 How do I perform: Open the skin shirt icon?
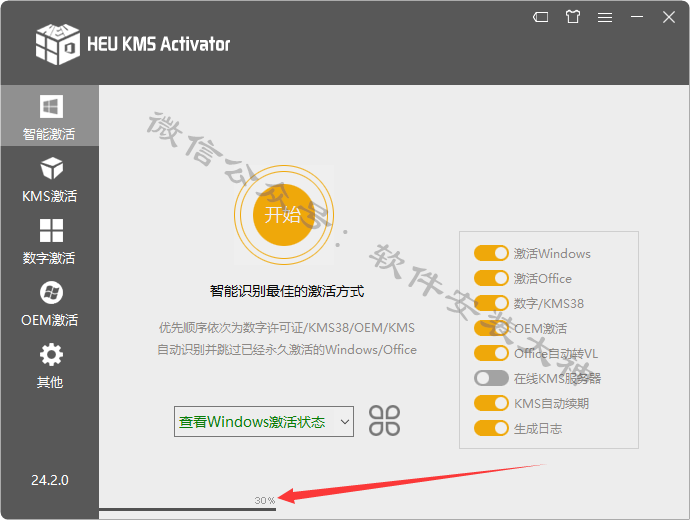[573, 17]
